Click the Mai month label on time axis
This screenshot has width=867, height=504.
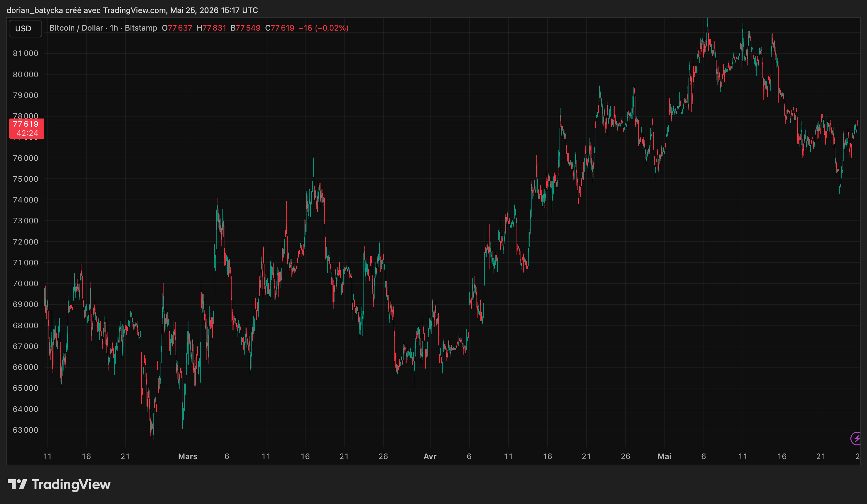(664, 456)
